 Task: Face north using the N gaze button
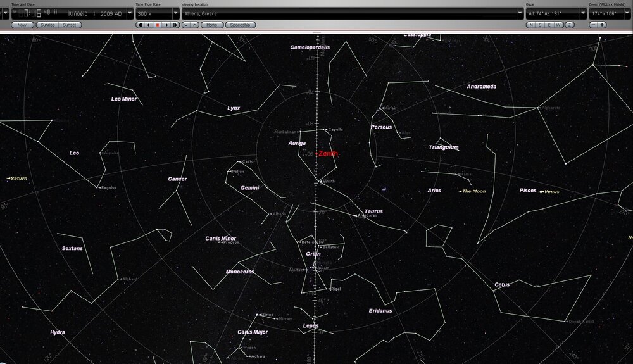[532, 25]
